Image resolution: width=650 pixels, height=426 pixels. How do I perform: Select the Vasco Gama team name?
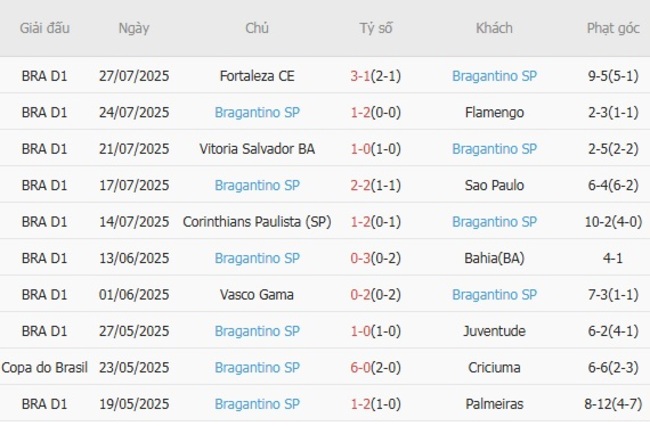coord(257,294)
